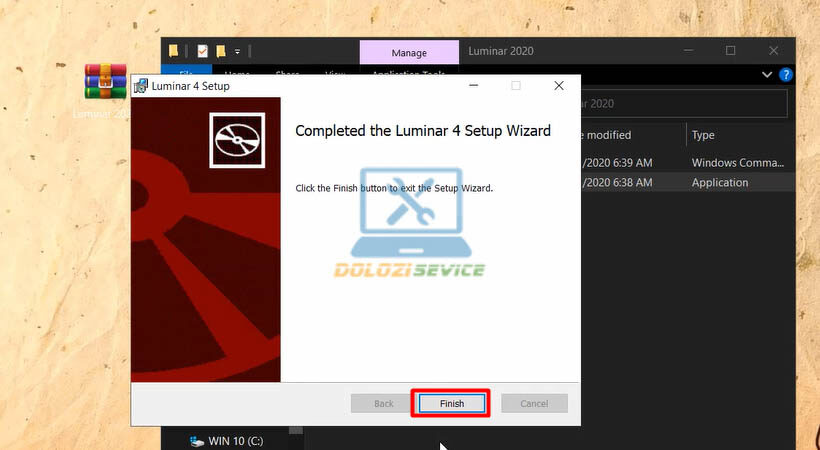
Task: Open the Luminar 2020 WinRAR archive on desktop
Action: (105, 82)
